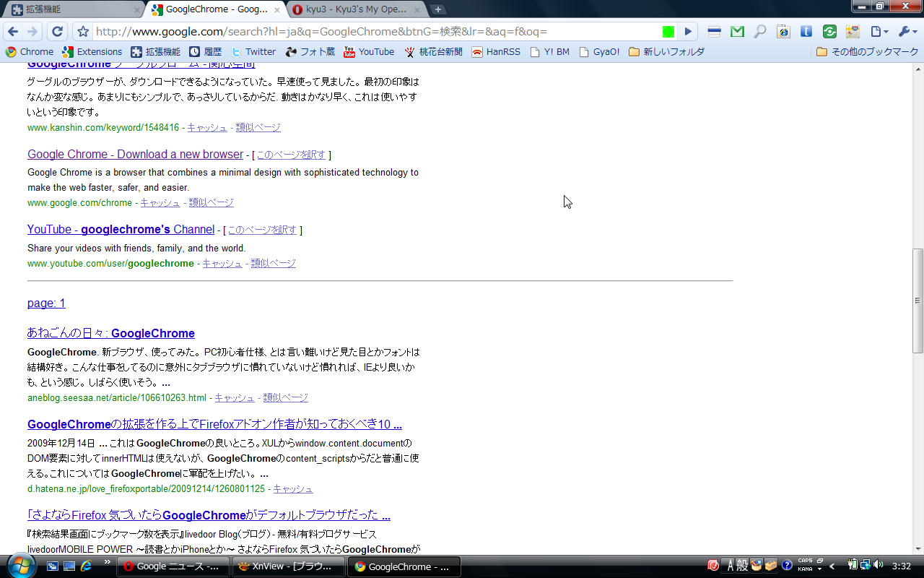Image resolution: width=924 pixels, height=578 pixels.
Task: Open the IE Tab extension icon
Action: pyautogui.click(x=783, y=32)
